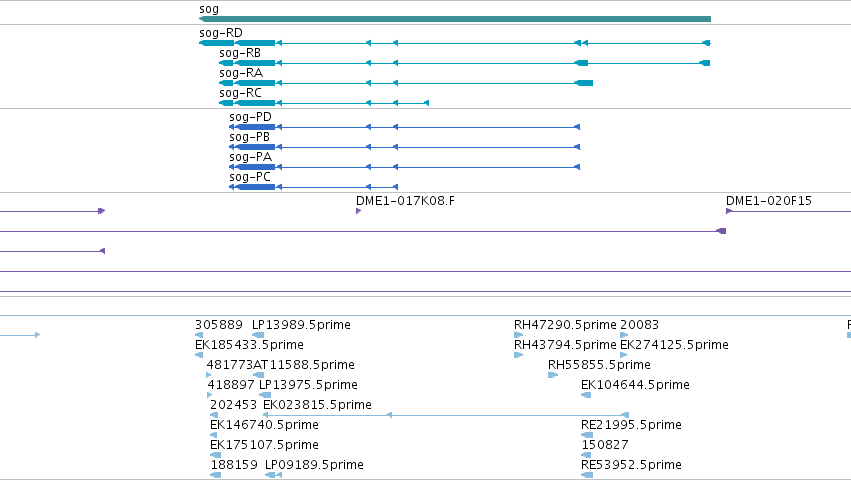Select the sog-RB transcript label
The width and height of the screenshot is (851, 480).
[240, 53]
